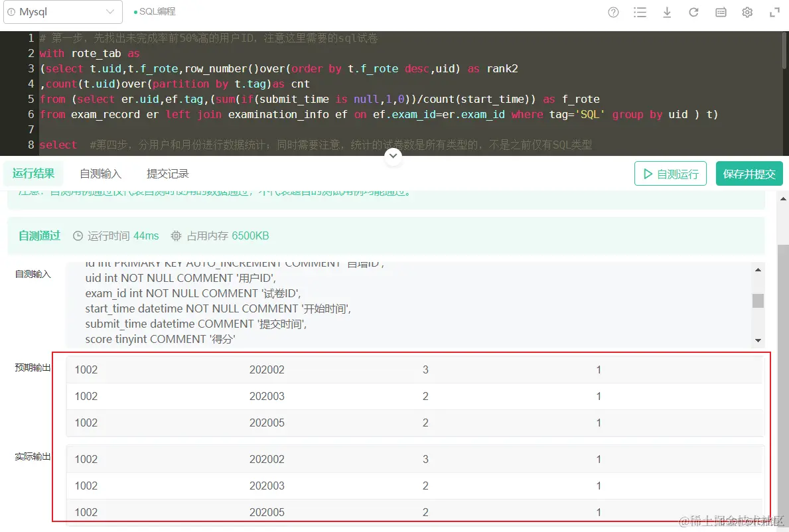Click 202003 in the actual output table
This screenshot has width=789, height=532.
click(267, 486)
